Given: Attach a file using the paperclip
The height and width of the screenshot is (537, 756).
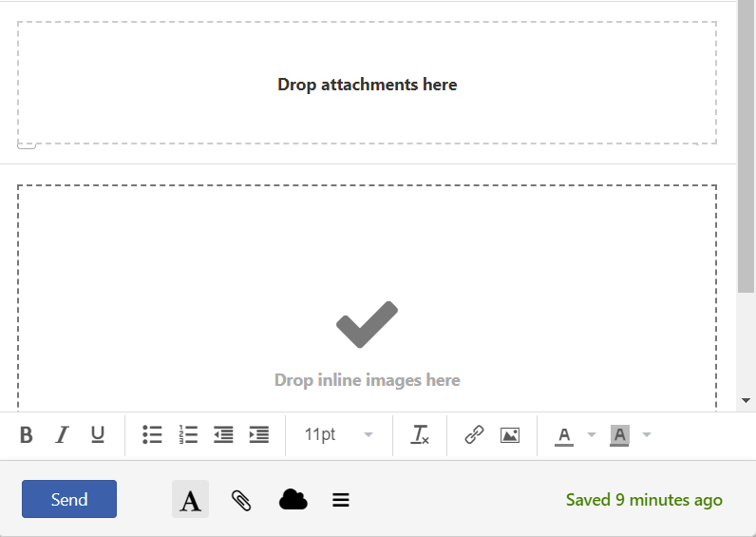Looking at the screenshot, I should click(x=241, y=500).
